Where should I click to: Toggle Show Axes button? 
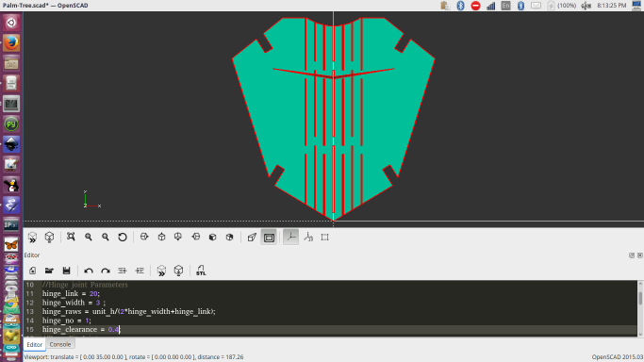click(x=290, y=238)
